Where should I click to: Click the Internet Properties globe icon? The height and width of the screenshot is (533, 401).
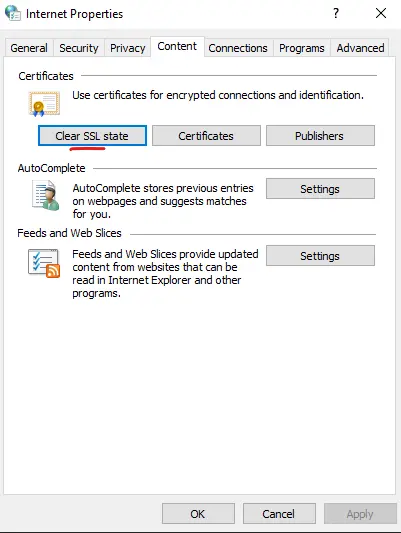[x=13, y=13]
